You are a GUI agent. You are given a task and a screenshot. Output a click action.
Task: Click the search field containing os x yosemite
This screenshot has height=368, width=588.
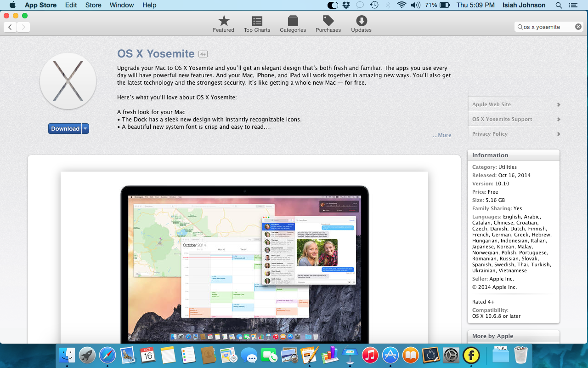[x=549, y=27]
